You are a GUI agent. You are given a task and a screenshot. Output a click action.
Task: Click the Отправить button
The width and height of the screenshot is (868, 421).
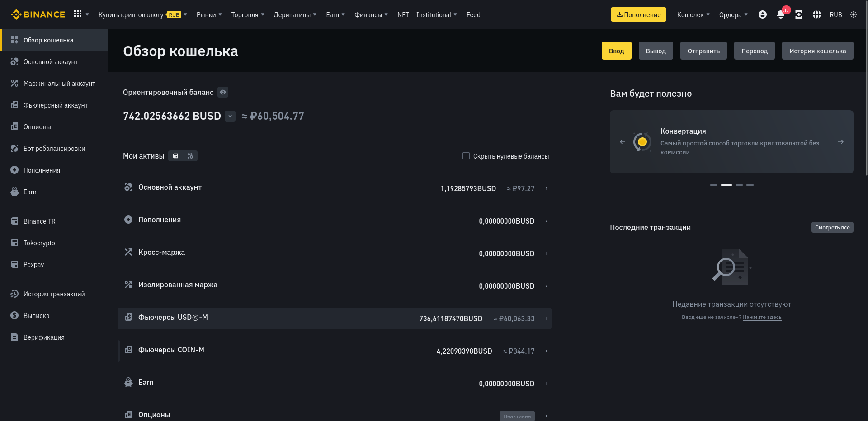point(703,51)
